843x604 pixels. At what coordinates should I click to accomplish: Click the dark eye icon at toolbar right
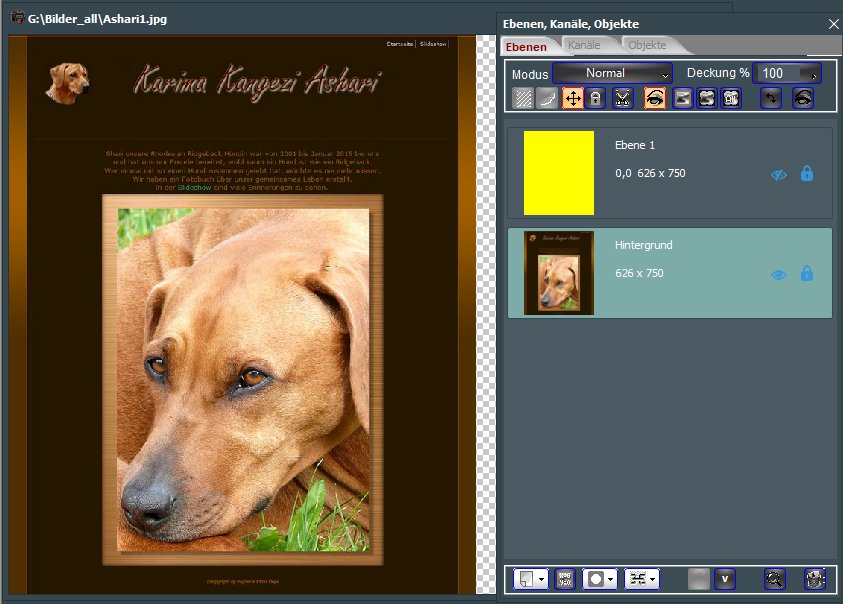click(802, 98)
